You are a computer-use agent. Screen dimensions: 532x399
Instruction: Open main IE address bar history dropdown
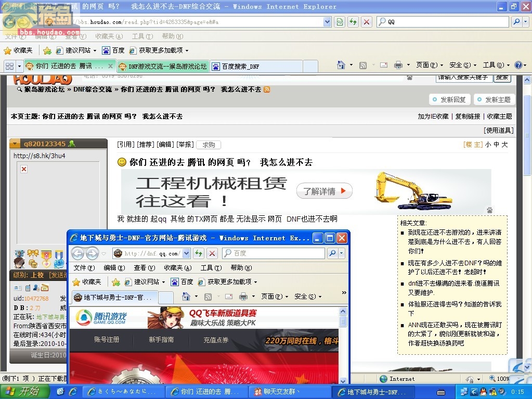tap(327, 22)
